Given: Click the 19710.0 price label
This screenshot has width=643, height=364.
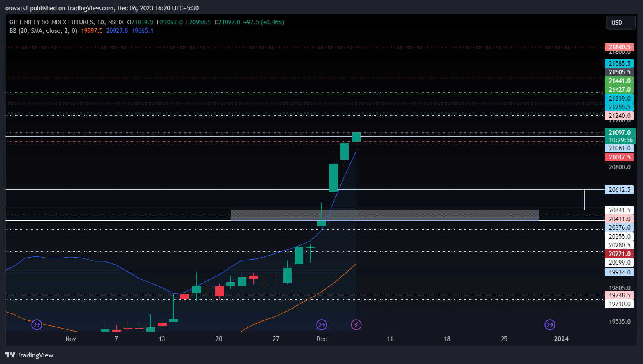Looking at the screenshot, I should coord(619,304).
